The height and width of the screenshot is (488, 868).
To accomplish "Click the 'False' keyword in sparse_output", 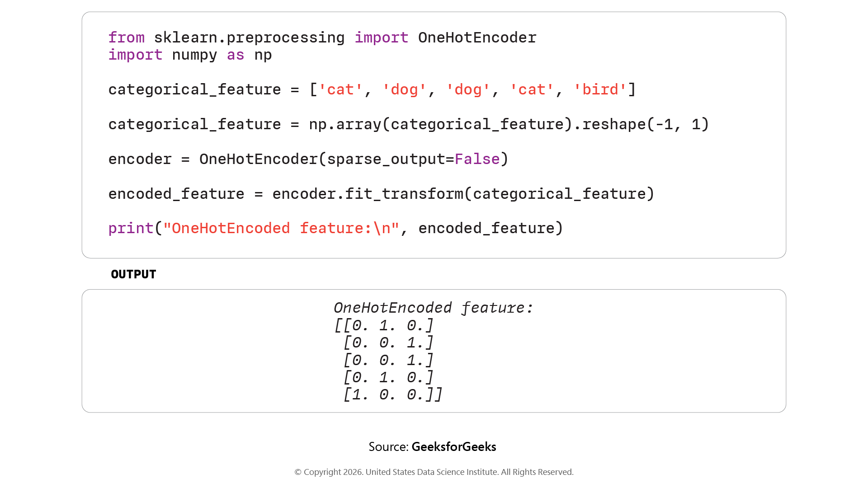I will pyautogui.click(x=477, y=159).
